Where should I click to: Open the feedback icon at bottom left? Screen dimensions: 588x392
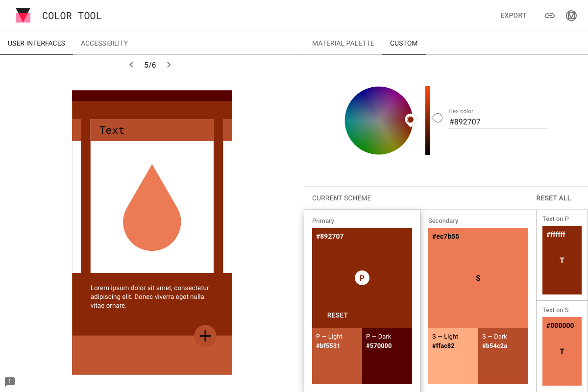pos(10,381)
